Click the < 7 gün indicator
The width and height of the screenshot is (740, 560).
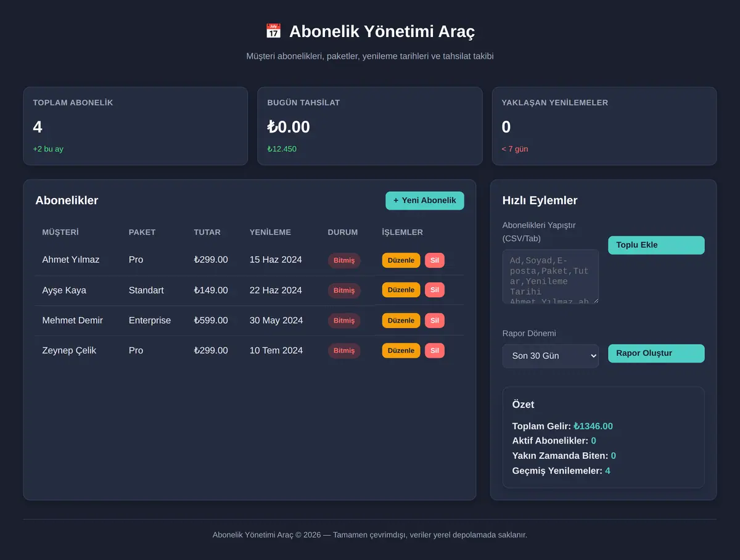pyautogui.click(x=515, y=149)
